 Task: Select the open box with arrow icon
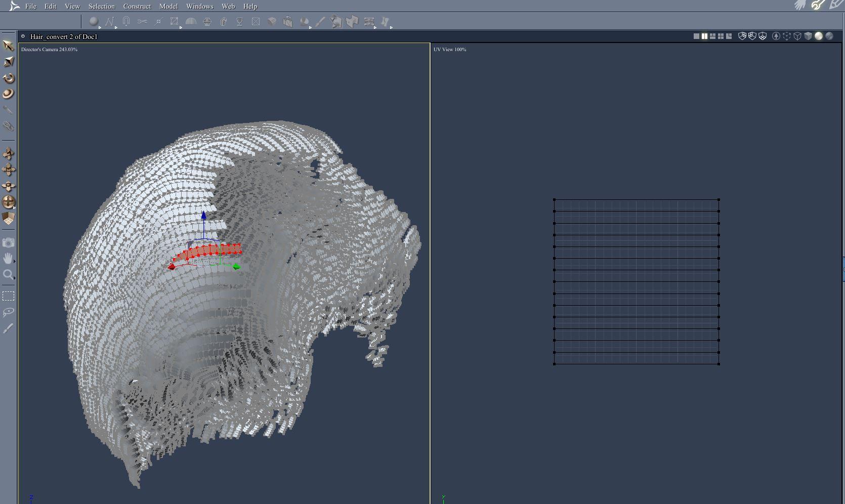(288, 21)
